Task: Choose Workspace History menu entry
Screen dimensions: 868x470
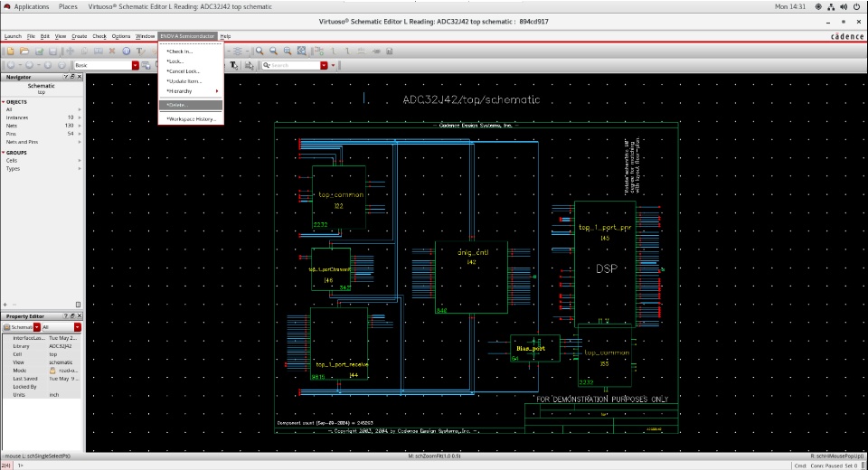Action: 191,119
